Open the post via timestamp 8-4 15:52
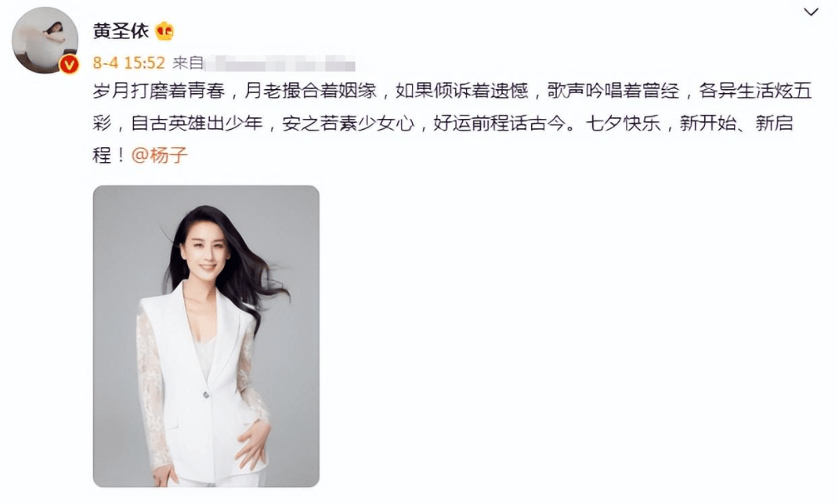This screenshot has width=839, height=504. pyautogui.click(x=129, y=63)
